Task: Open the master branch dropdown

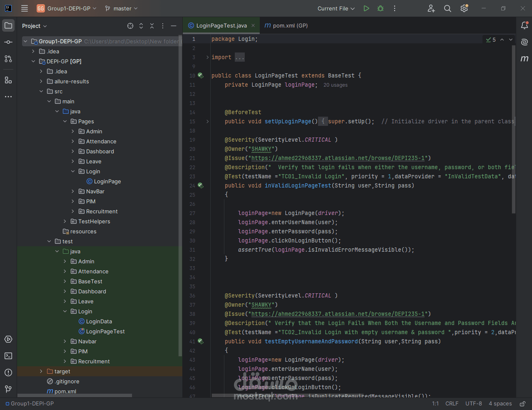Action: tap(122, 8)
